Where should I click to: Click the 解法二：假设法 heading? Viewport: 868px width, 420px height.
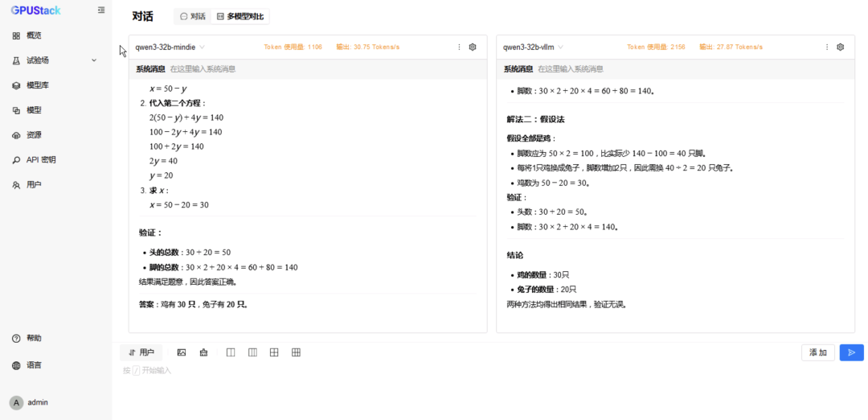(535, 119)
